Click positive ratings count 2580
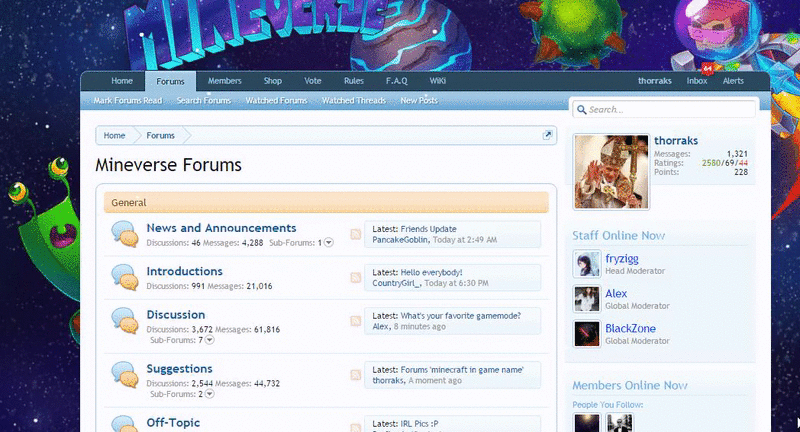 [x=711, y=163]
